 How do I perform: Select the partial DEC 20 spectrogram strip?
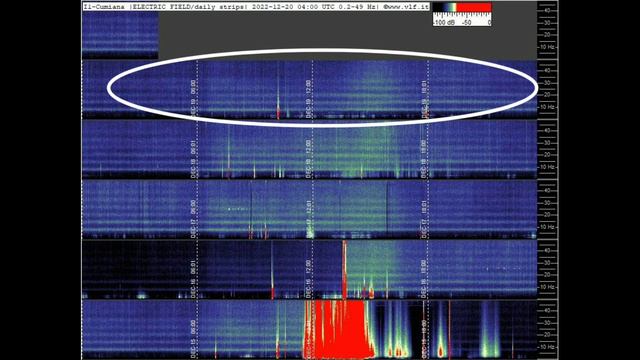[120, 35]
